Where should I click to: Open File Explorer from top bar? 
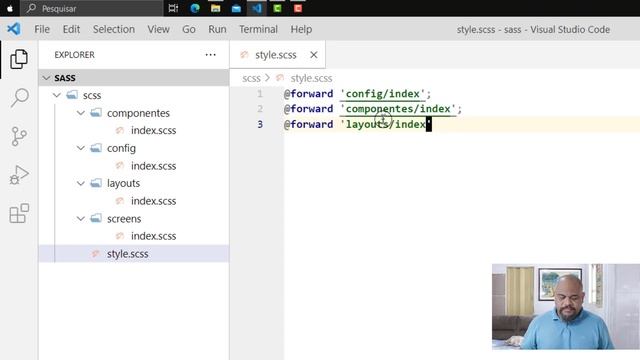pyautogui.click(x=216, y=8)
